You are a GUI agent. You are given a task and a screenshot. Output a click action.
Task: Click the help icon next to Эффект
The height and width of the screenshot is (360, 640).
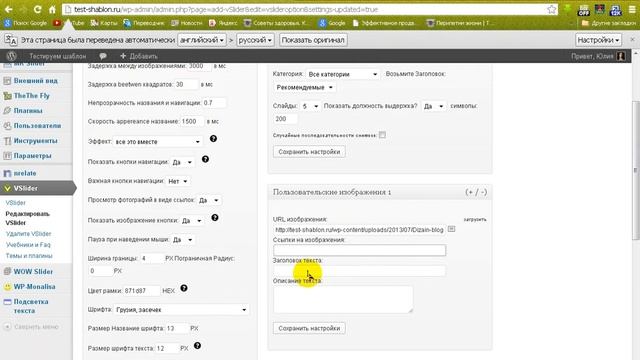click(213, 139)
